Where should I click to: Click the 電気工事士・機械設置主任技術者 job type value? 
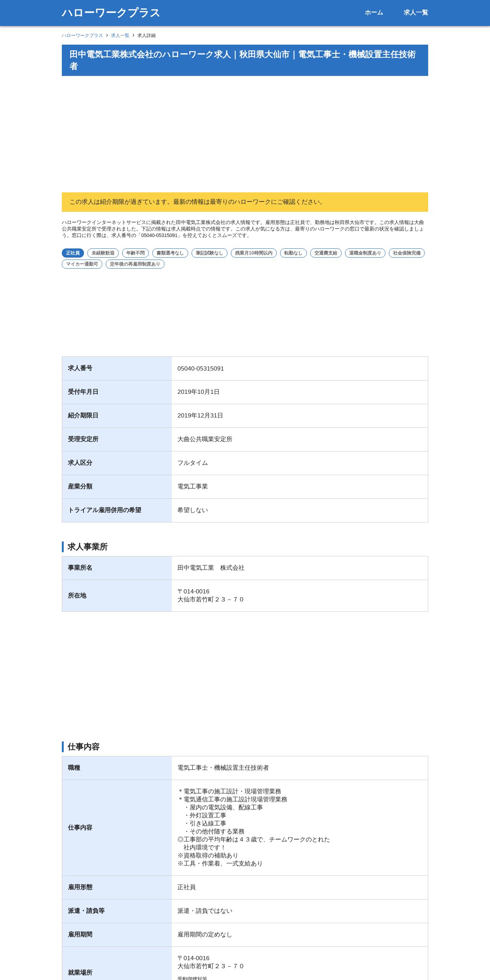223,768
